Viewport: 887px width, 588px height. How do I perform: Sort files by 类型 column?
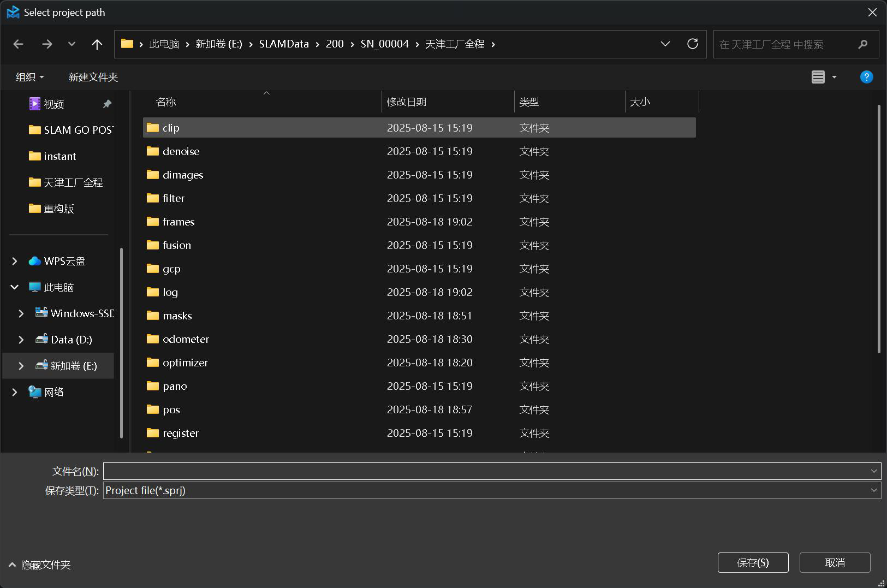point(570,102)
